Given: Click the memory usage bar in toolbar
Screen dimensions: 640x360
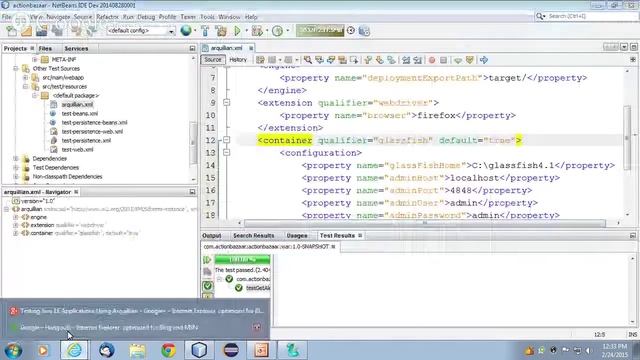Looking at the screenshot, I should pos(320,31).
